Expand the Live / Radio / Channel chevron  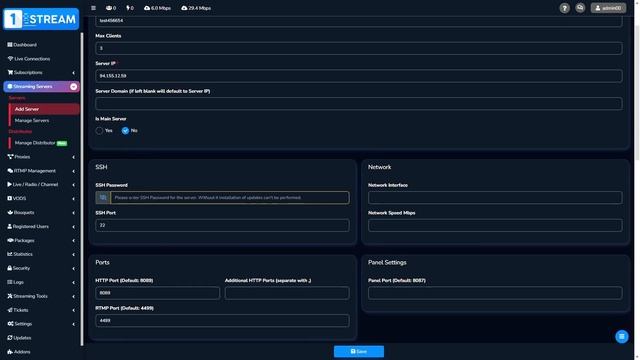tap(73, 184)
